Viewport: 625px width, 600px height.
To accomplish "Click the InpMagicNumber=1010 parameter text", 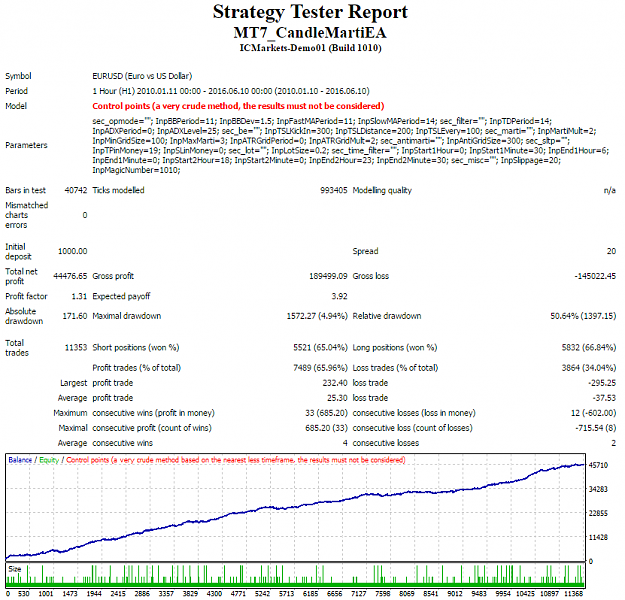I will tap(136, 170).
